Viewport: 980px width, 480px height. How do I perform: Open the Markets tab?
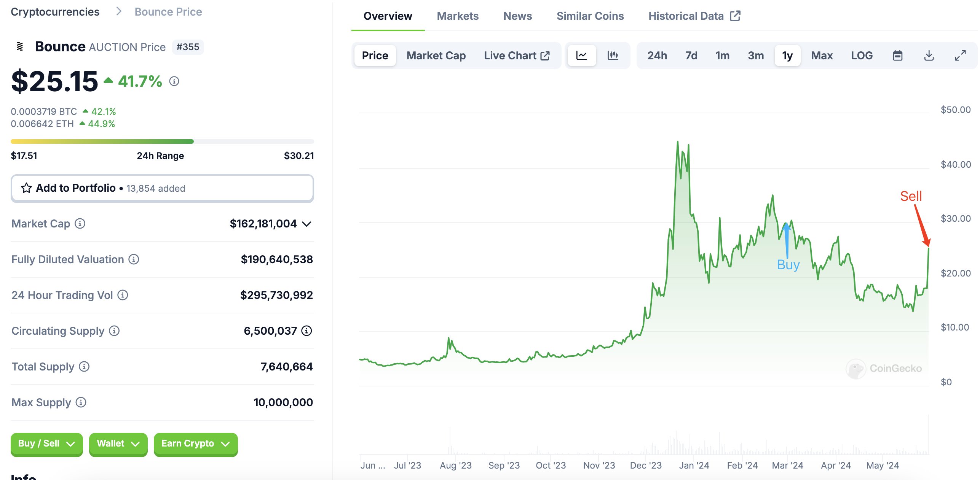[x=457, y=16]
